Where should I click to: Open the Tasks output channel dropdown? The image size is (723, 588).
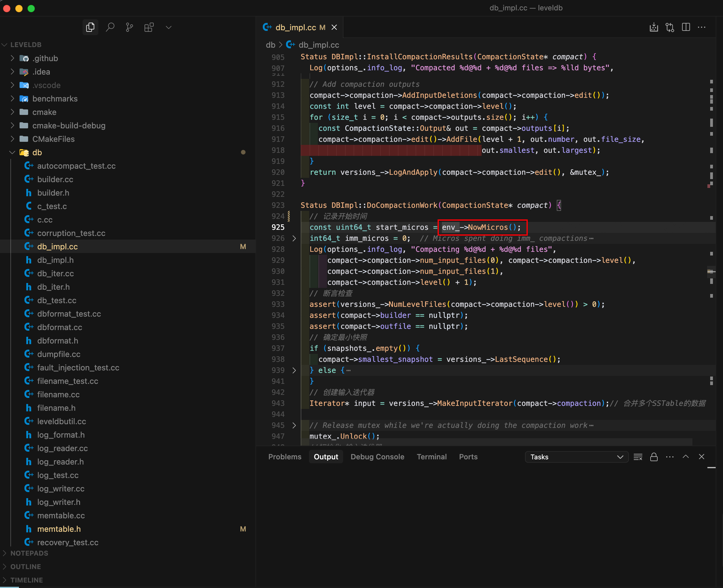click(576, 457)
